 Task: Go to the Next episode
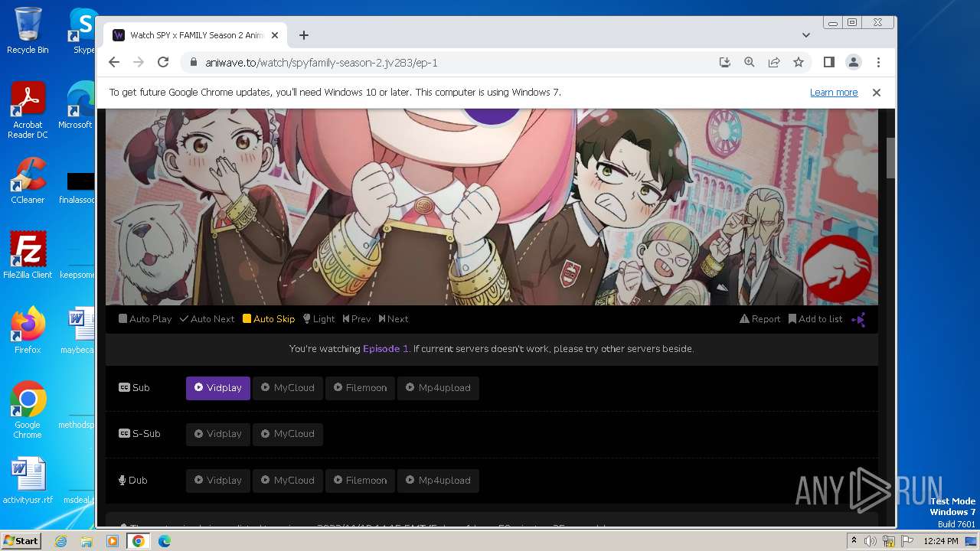click(x=394, y=319)
